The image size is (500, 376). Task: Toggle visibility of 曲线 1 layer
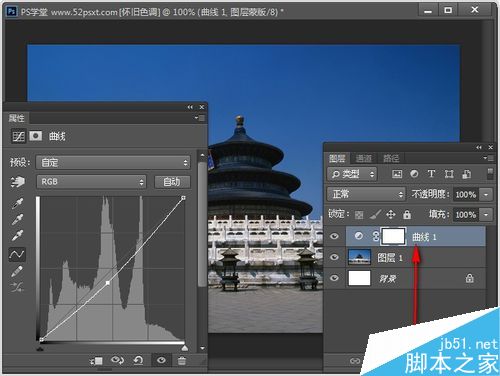(x=334, y=236)
